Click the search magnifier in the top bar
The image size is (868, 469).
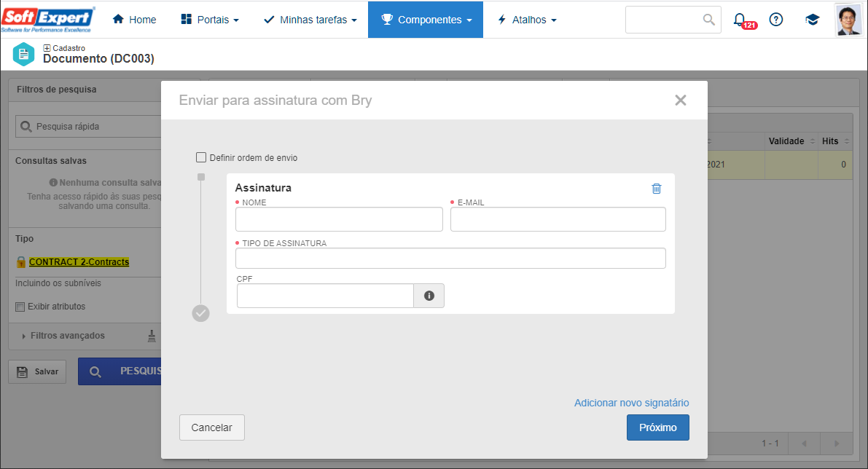[708, 20]
